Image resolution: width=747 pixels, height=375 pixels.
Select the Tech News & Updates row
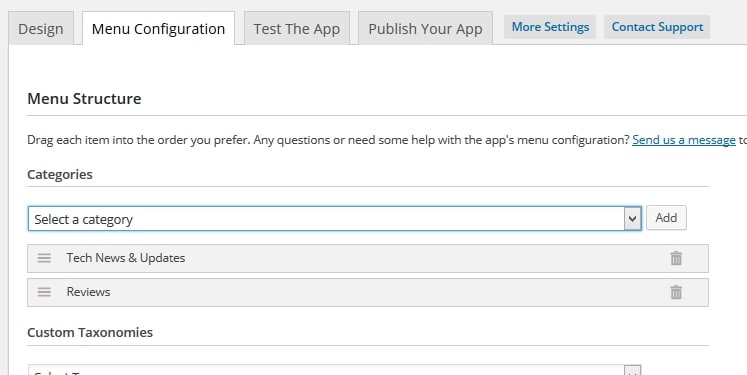[x=368, y=258]
